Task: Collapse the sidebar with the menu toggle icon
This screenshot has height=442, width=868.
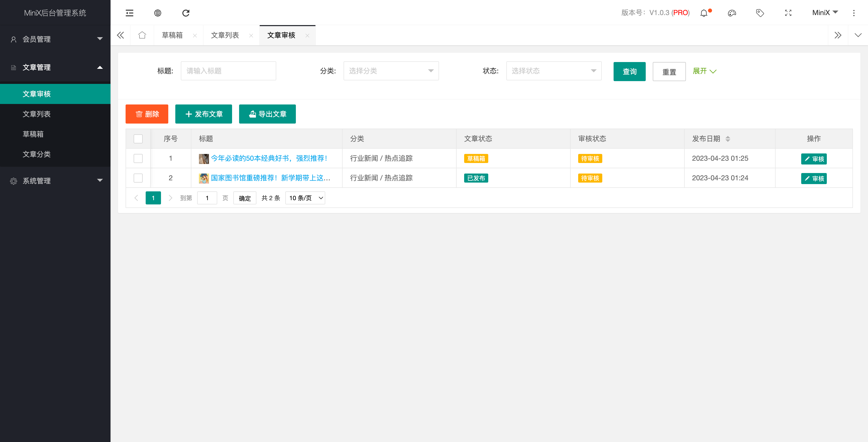Action: coord(129,13)
